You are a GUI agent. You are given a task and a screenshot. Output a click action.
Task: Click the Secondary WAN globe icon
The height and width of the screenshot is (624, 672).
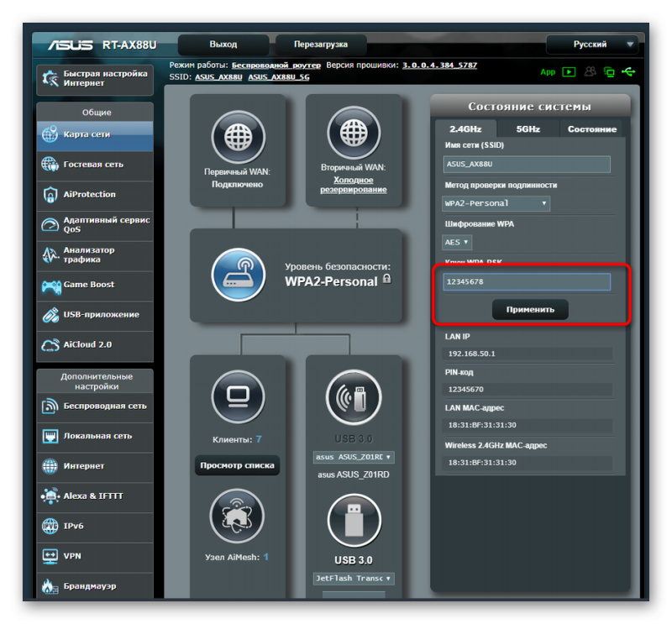[x=354, y=133]
